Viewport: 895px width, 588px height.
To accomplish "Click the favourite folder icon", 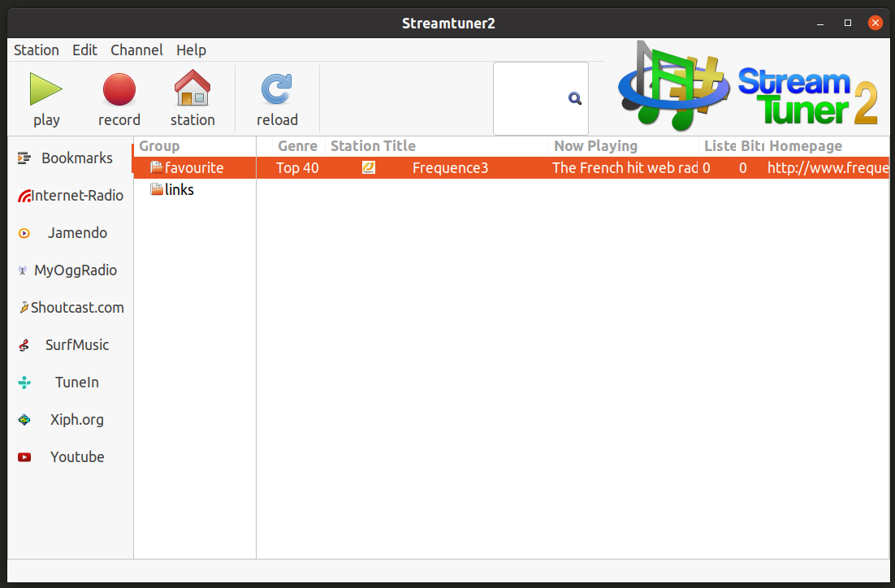I will (157, 166).
